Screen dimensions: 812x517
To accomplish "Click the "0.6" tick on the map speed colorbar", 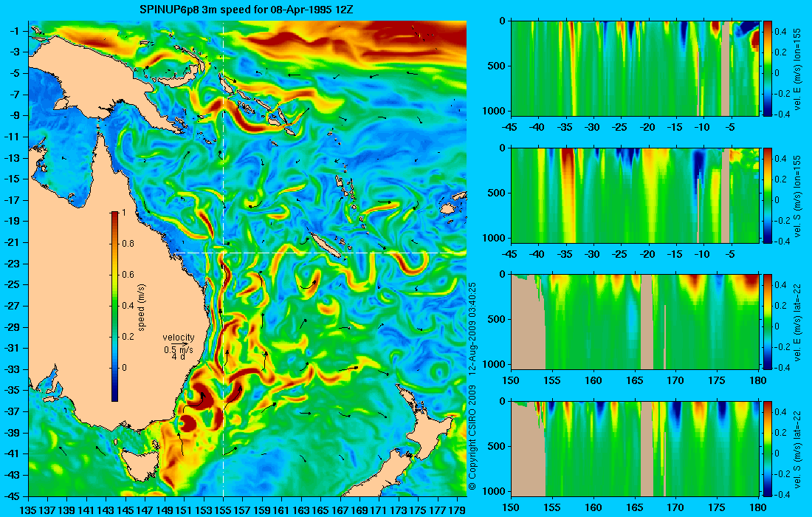I will [128, 275].
